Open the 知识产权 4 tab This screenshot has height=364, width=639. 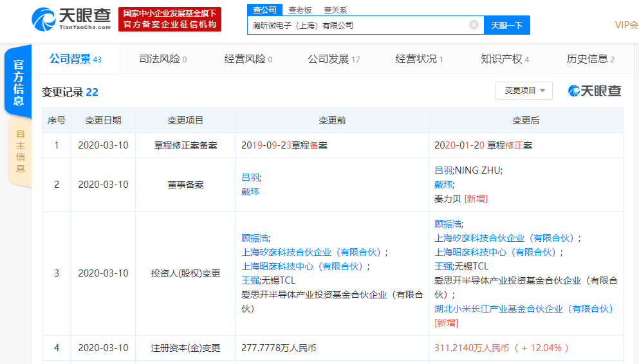click(x=505, y=59)
